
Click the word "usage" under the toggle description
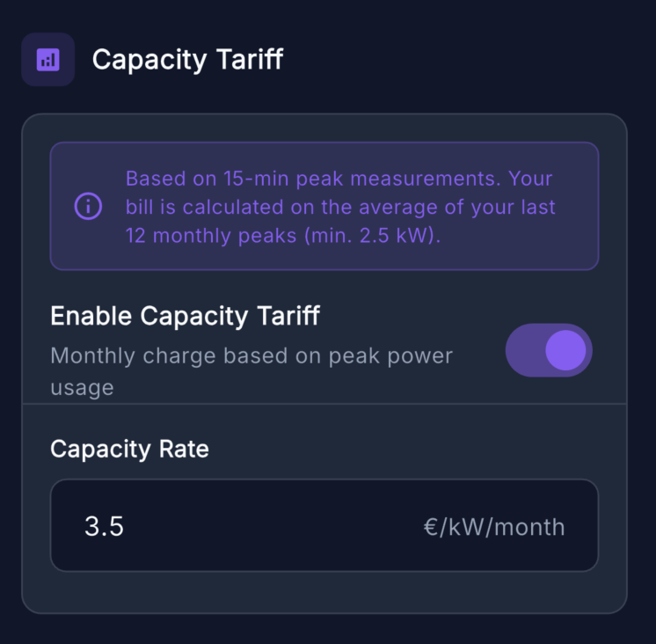82,387
